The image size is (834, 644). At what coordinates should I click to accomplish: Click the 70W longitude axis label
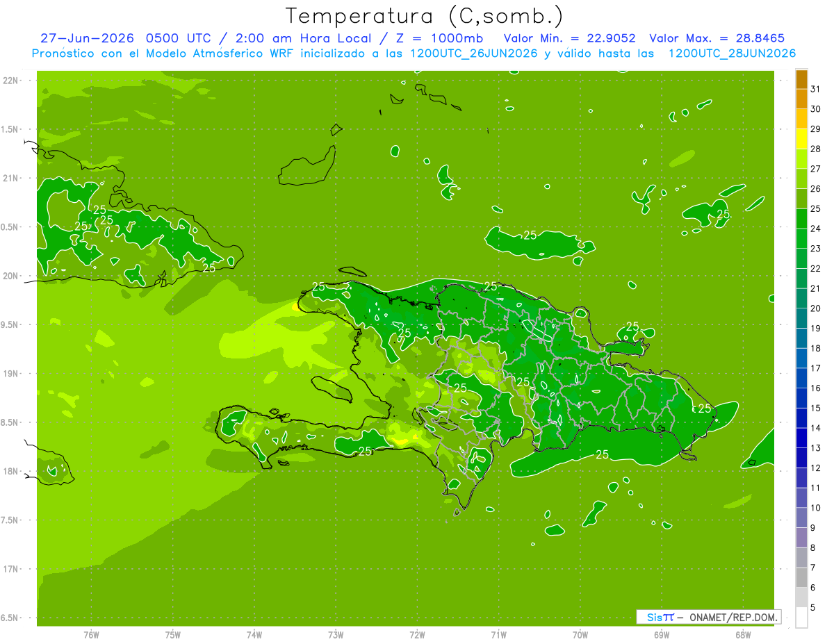(580, 635)
